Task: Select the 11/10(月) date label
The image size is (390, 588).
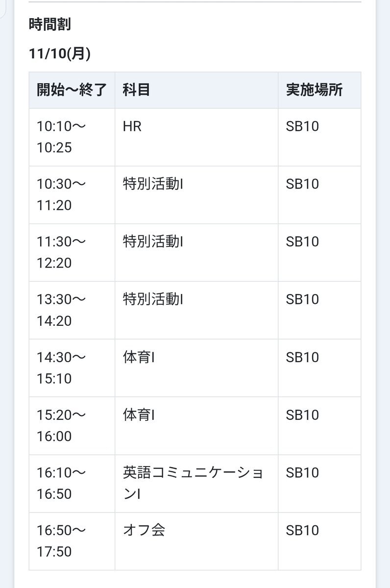Action: [59, 54]
